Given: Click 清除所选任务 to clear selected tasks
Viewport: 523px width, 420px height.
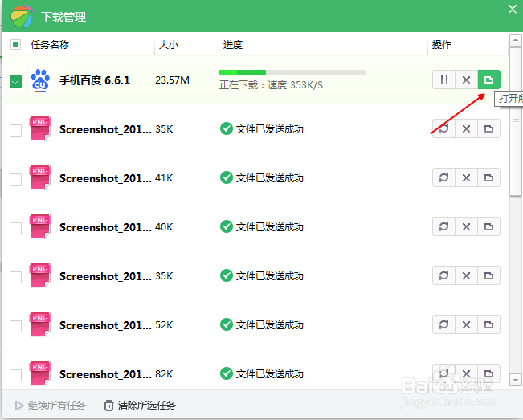Looking at the screenshot, I should click(139, 406).
